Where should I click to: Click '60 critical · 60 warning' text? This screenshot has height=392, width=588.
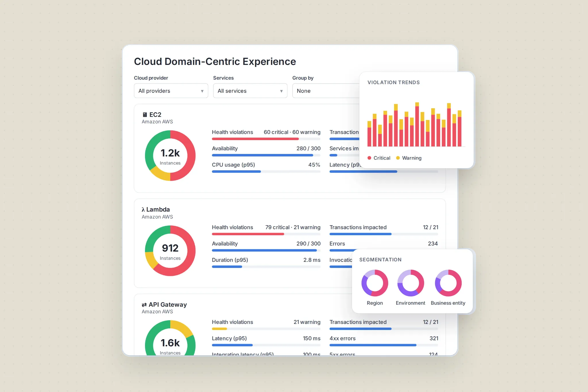click(x=292, y=132)
